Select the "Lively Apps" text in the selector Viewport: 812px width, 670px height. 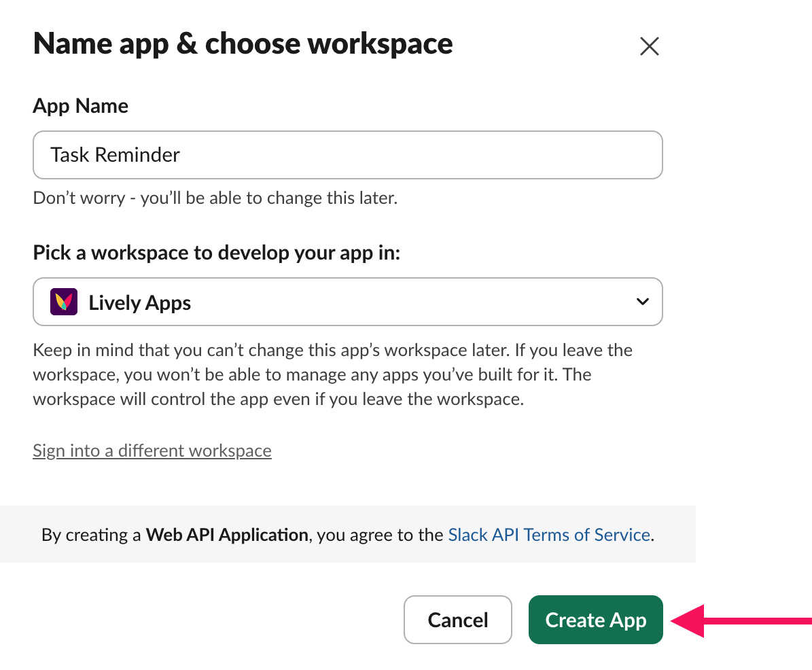click(x=139, y=302)
